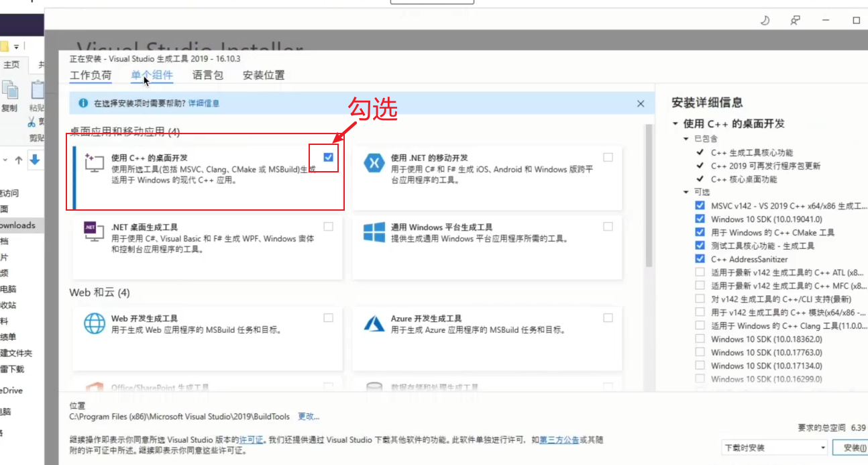The width and height of the screenshot is (868, 465).
Task: Uncheck MSVC v142 VS 2019 C++ build tools option
Action: click(700, 205)
